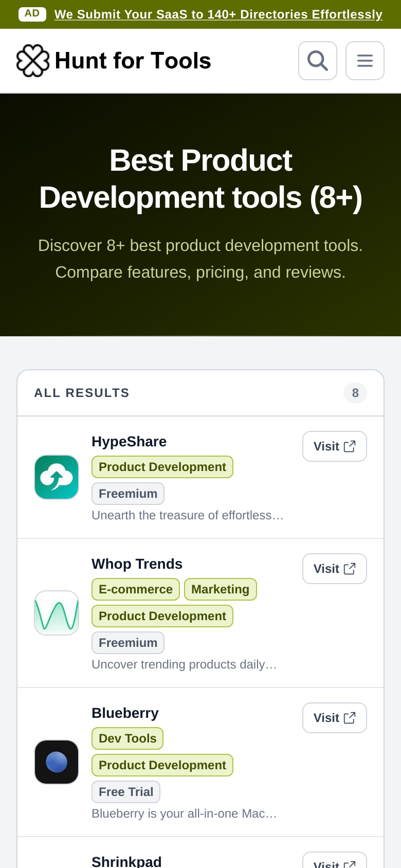The height and width of the screenshot is (868, 401).
Task: Select Whop Trends' Freemium tag
Action: 128,643
